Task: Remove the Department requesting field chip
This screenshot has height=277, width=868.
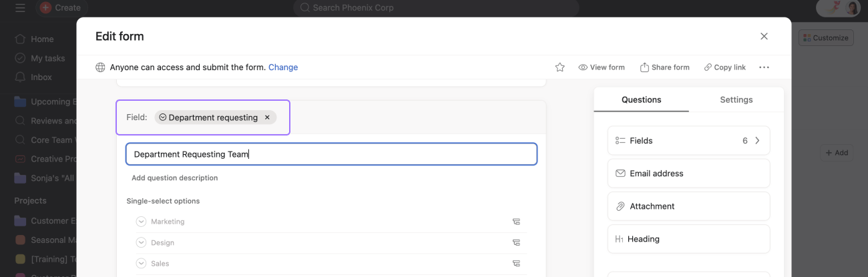Action: [x=267, y=117]
